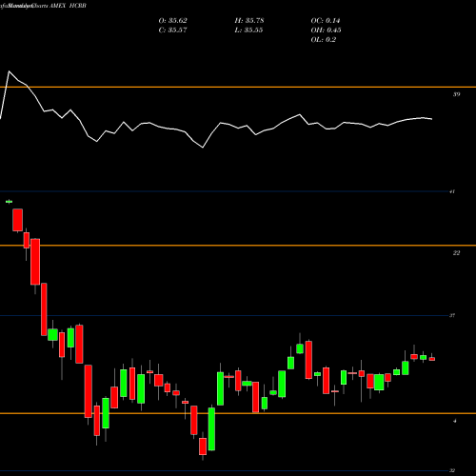
Task: Click the 39 axis label on indicator panel
Action: [x=456, y=94]
